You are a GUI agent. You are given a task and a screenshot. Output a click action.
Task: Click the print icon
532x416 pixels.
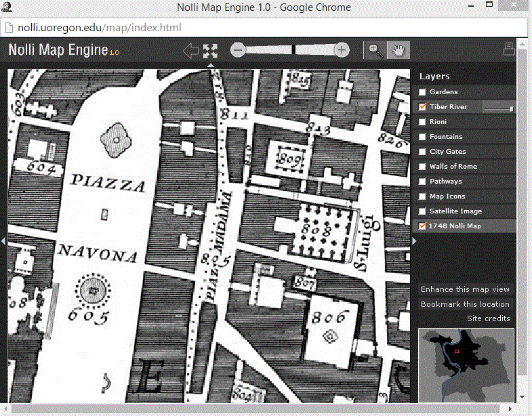coord(508,49)
